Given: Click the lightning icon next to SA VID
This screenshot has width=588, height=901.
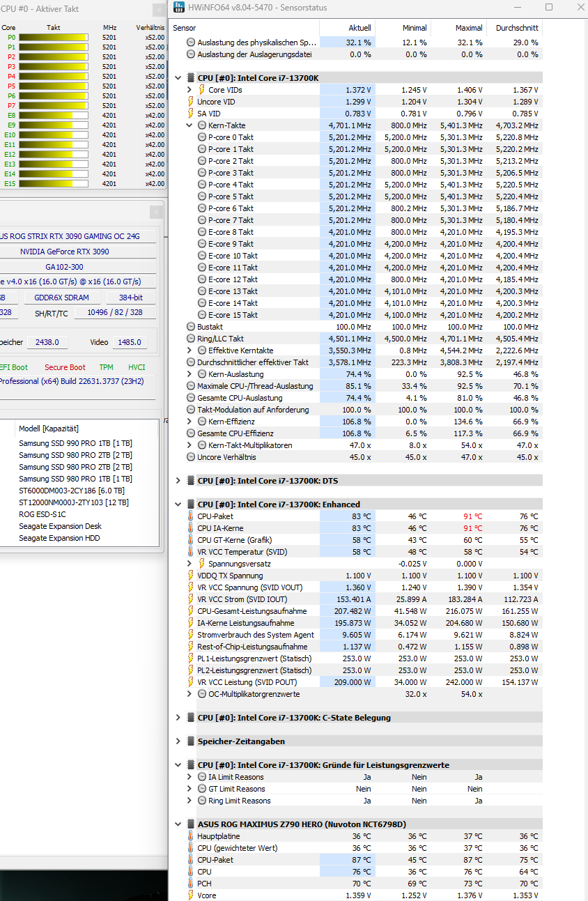Looking at the screenshot, I should 191,114.
